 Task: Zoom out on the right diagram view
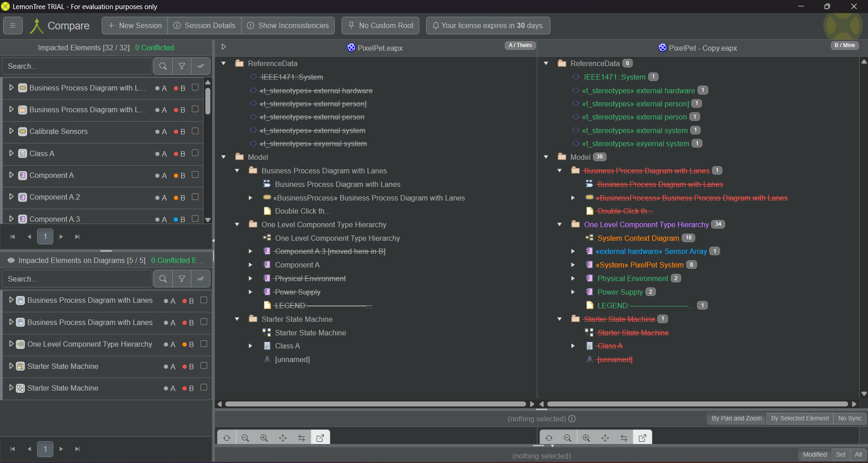point(567,438)
